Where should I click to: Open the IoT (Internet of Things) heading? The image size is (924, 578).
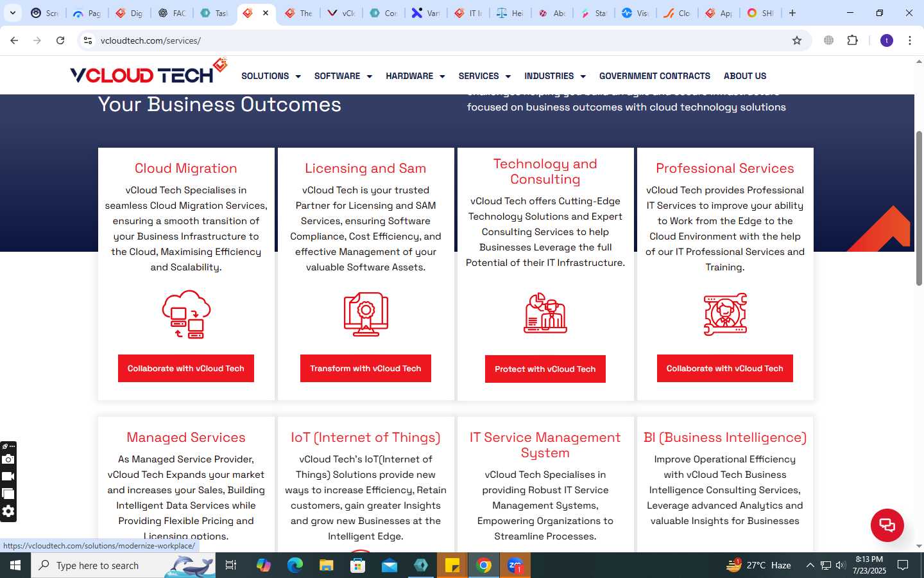tap(366, 437)
